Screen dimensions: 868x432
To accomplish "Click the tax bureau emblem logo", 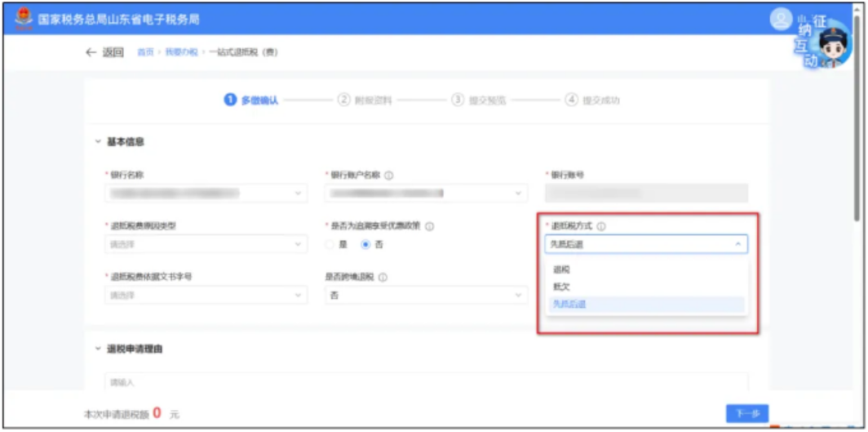I will pyautogui.click(x=24, y=19).
